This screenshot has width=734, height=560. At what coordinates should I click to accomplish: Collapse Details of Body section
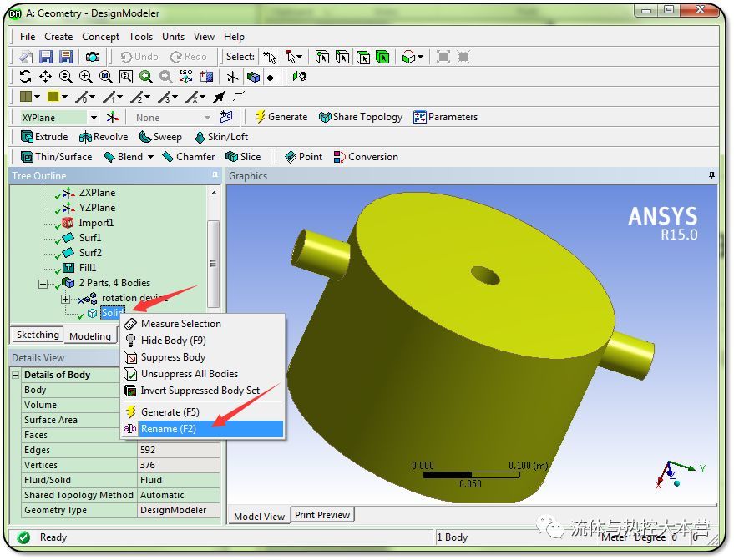(16, 375)
